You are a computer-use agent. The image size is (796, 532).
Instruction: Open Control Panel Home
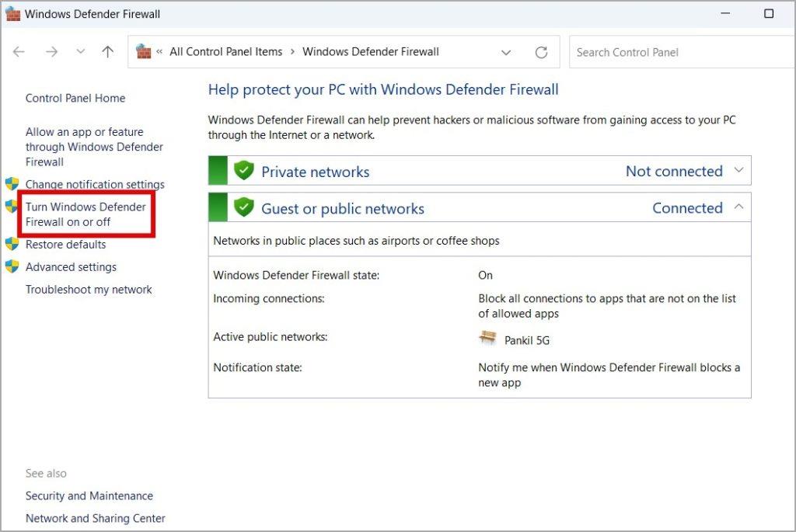(75, 98)
